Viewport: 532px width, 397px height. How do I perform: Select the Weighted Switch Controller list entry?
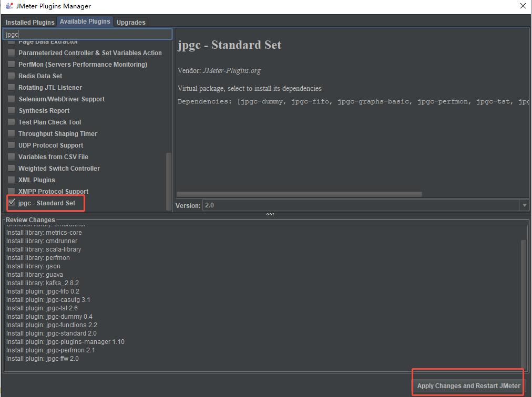click(59, 168)
